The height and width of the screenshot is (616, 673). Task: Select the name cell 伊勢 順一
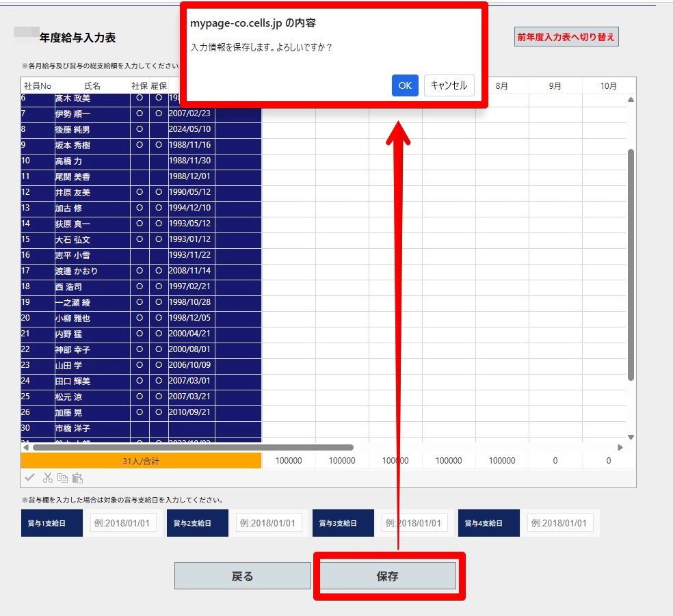click(92, 113)
